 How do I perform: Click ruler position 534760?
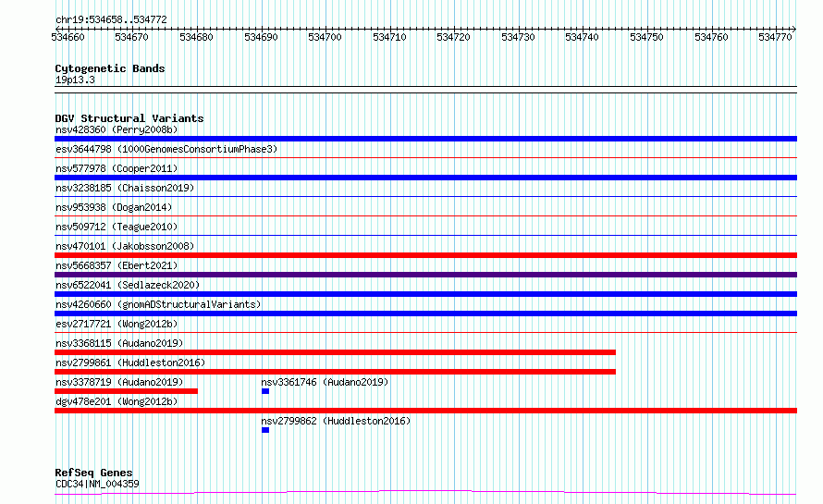click(x=711, y=37)
